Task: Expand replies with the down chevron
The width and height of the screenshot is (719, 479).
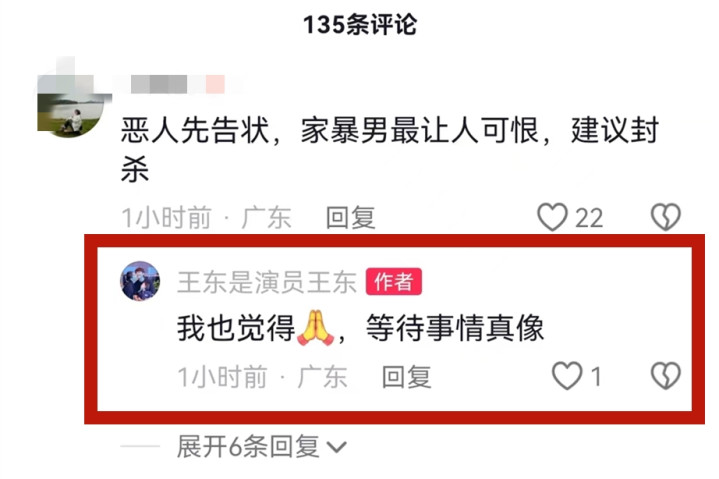Action: click(337, 446)
